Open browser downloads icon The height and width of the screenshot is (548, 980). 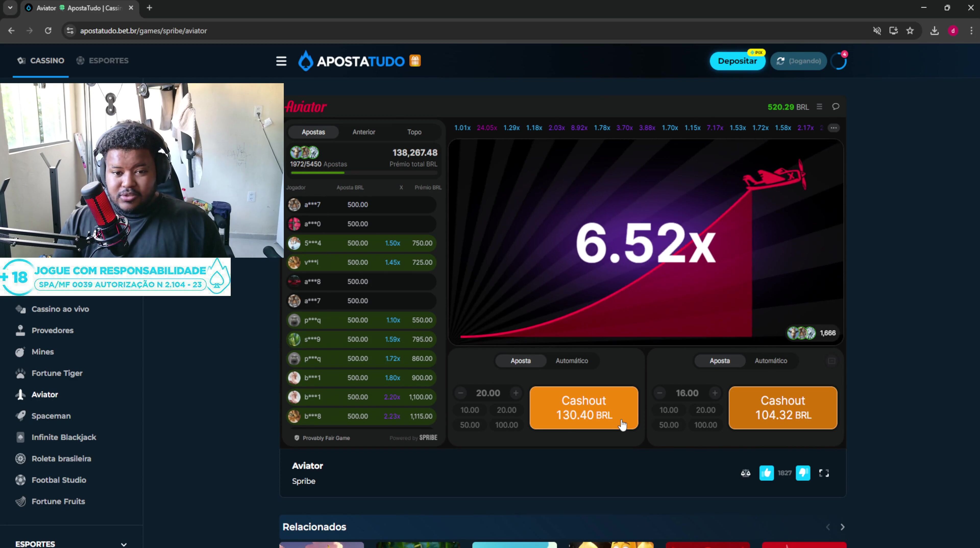click(934, 31)
